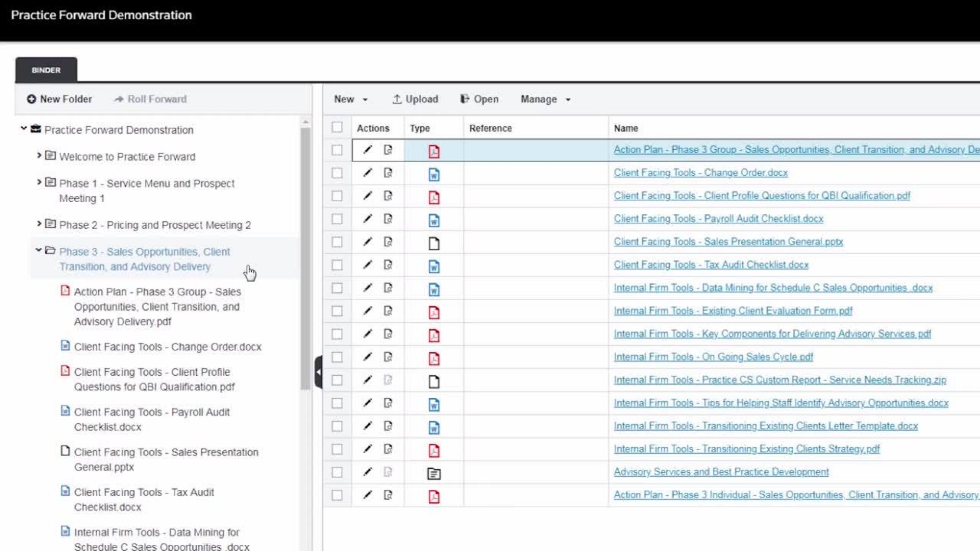Click the edit pencil for Action Plan Phase 3 Group

368,149
